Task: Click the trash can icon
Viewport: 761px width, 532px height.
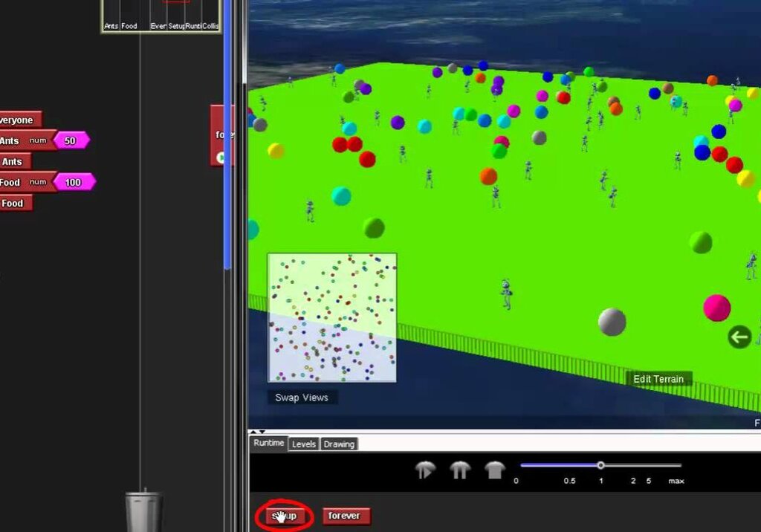Action: (x=143, y=510)
